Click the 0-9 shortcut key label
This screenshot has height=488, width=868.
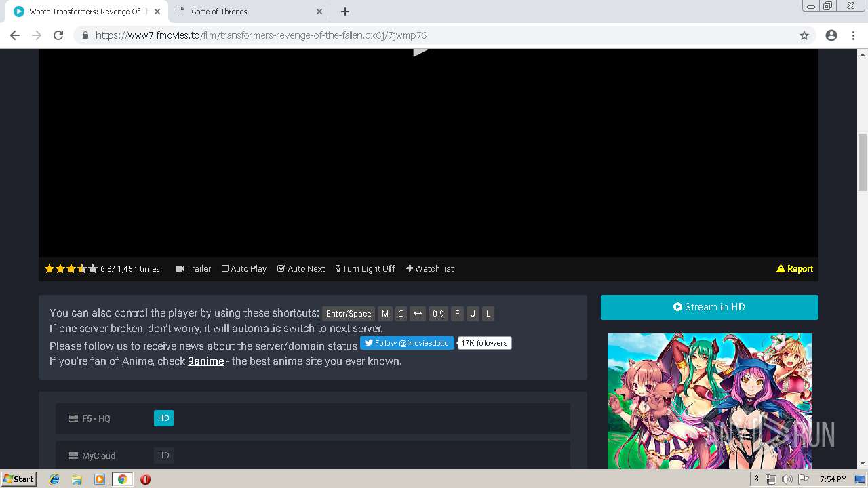coord(438,314)
